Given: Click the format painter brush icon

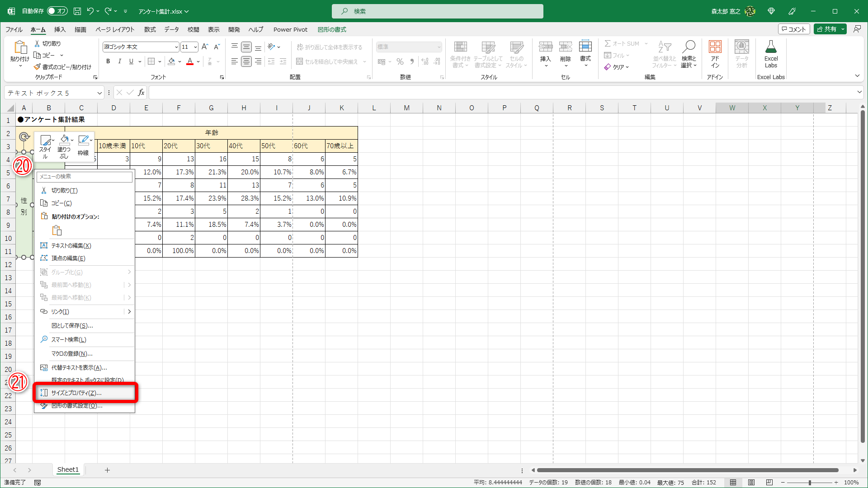Looking at the screenshot, I should [x=38, y=67].
